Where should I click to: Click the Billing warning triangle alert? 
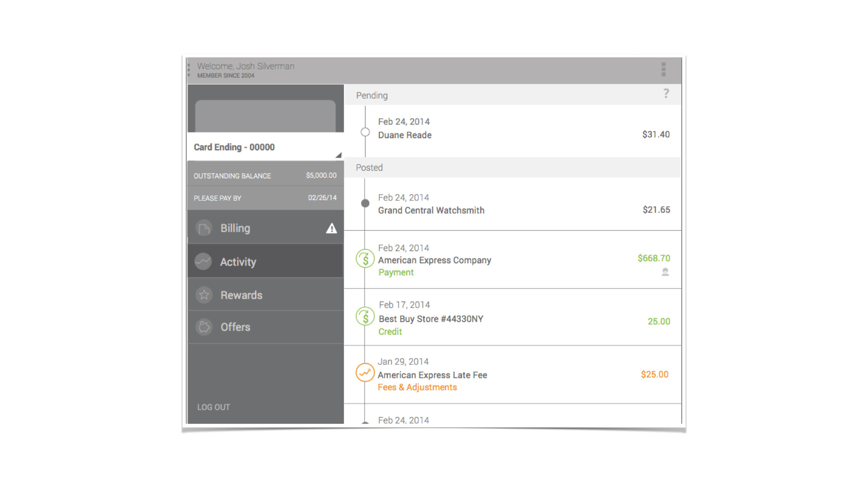(331, 228)
